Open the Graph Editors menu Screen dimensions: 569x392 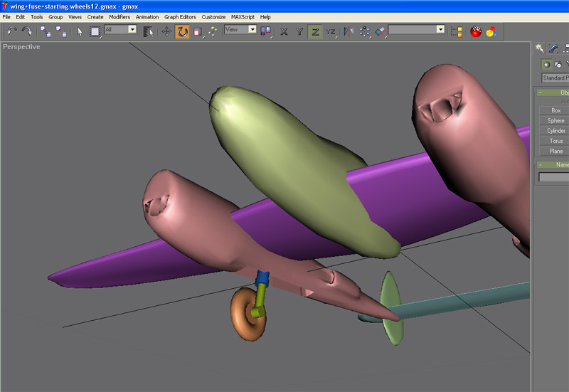tap(181, 16)
